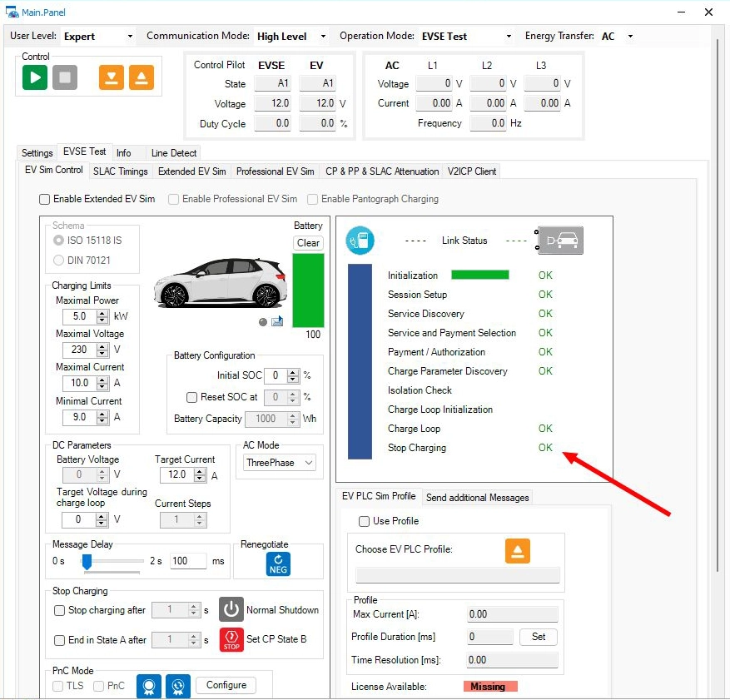The width and height of the screenshot is (730, 700).
Task: Click the orange upload arrow icon in Control
Action: (142, 77)
